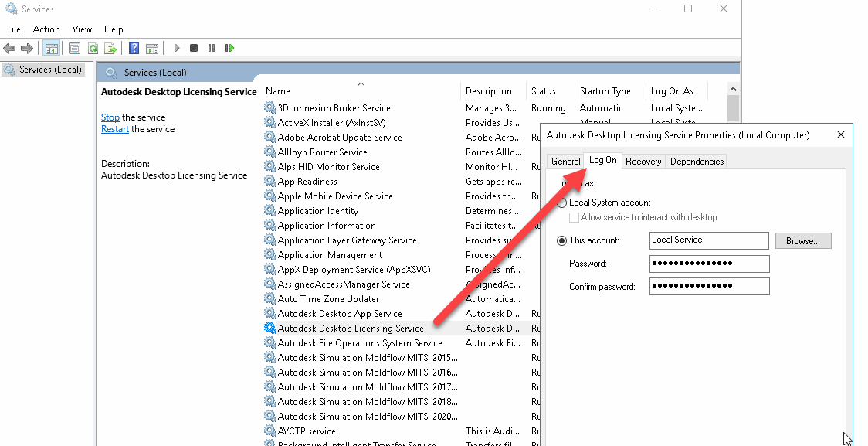The image size is (868, 446).
Task: Select AssignedAccessManager Service row
Action: click(x=344, y=284)
